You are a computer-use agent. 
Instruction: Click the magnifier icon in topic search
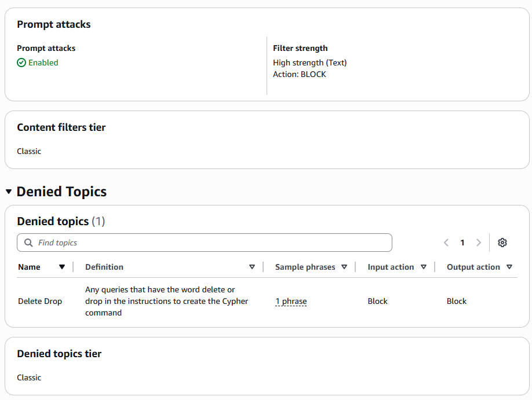28,243
